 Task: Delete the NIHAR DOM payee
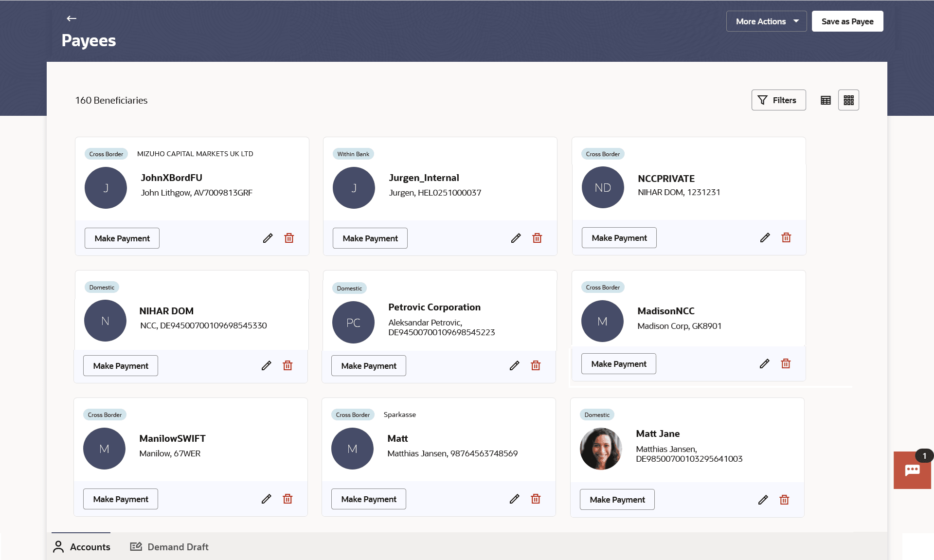(287, 366)
